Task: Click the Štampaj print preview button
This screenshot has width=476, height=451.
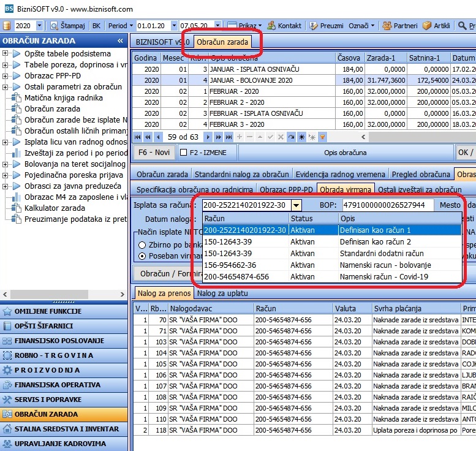Action: pos(67,26)
